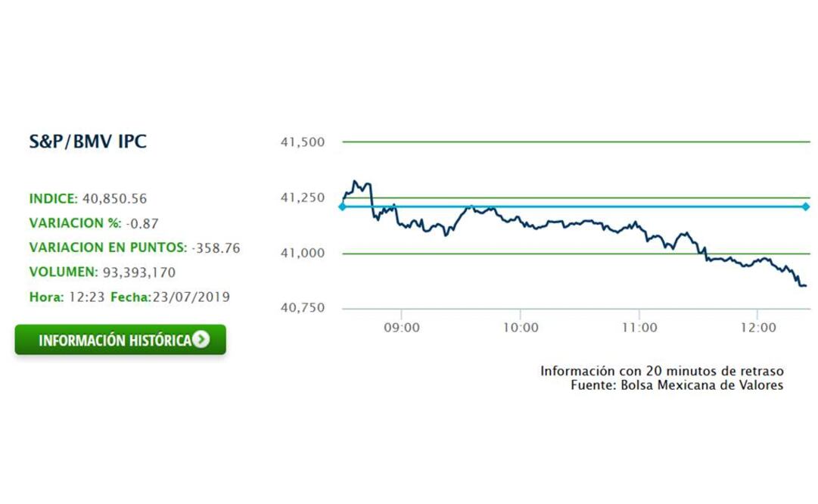Viewport: 818px width, 504px height.
Task: Expand the S&P/BMV IPC title section
Action: (89, 141)
